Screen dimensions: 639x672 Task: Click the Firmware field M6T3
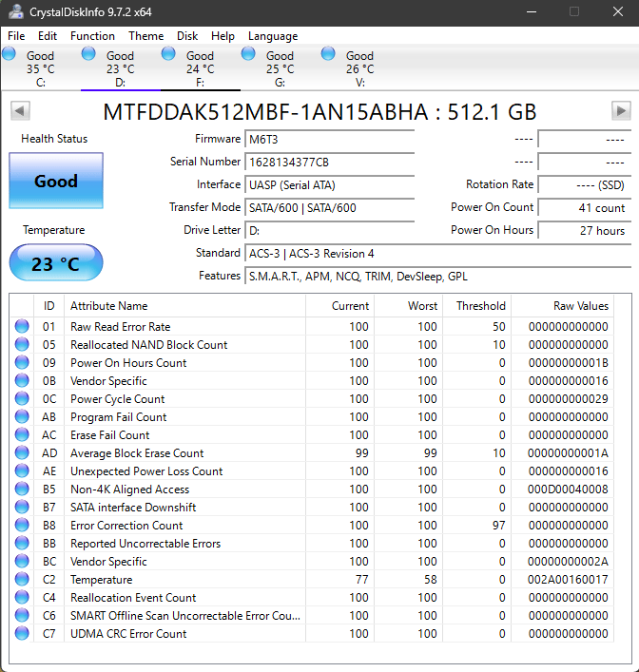click(329, 140)
